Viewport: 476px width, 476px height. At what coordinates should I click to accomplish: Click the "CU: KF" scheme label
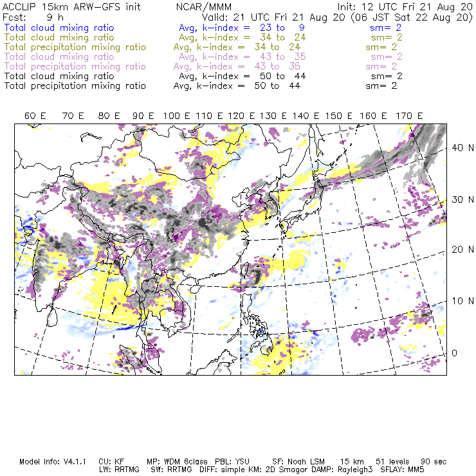111,462
